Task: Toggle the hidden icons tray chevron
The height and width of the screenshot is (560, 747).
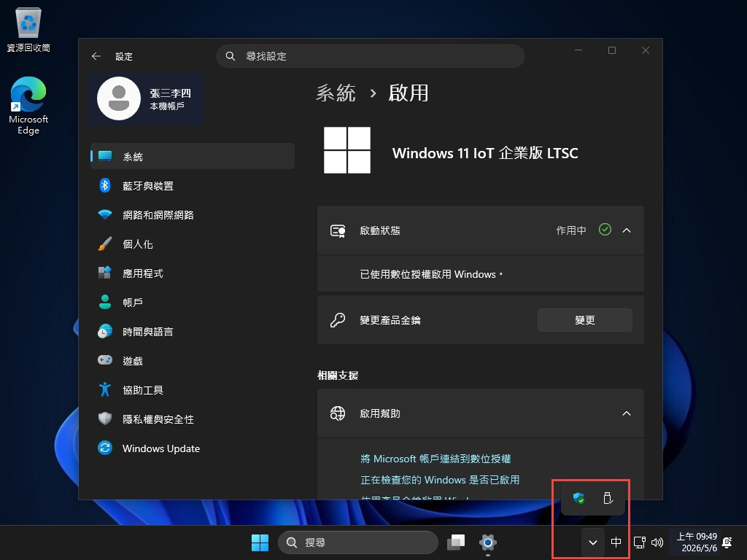Action: (592, 542)
